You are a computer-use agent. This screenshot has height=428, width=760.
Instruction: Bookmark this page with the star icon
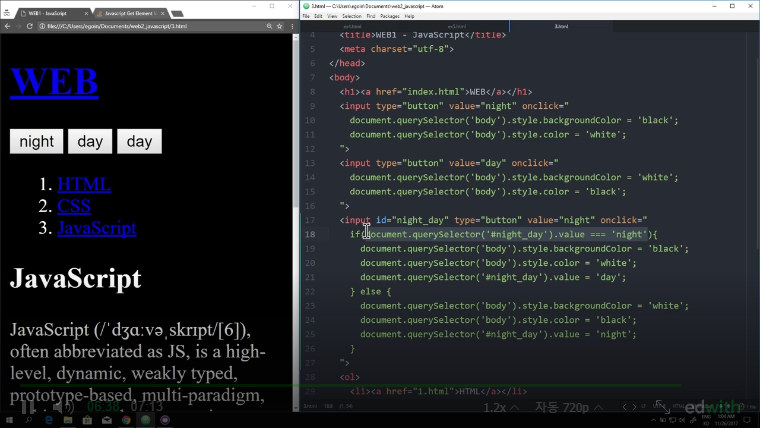[x=280, y=26]
